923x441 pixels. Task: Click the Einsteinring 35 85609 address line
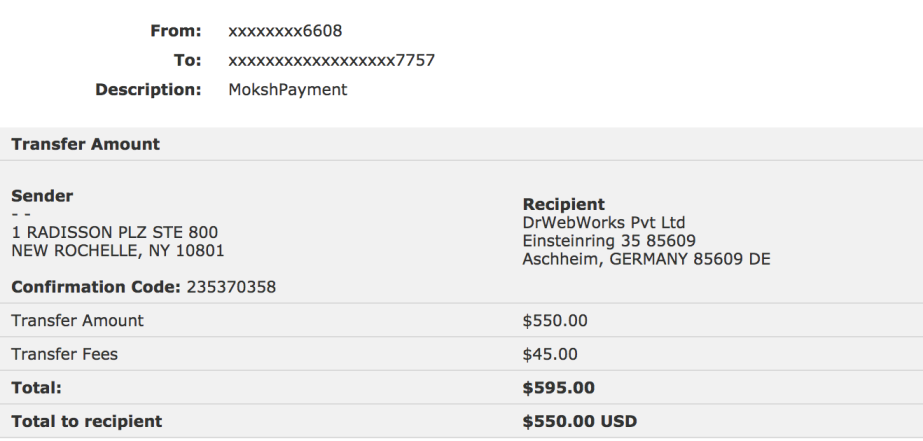[609, 241]
